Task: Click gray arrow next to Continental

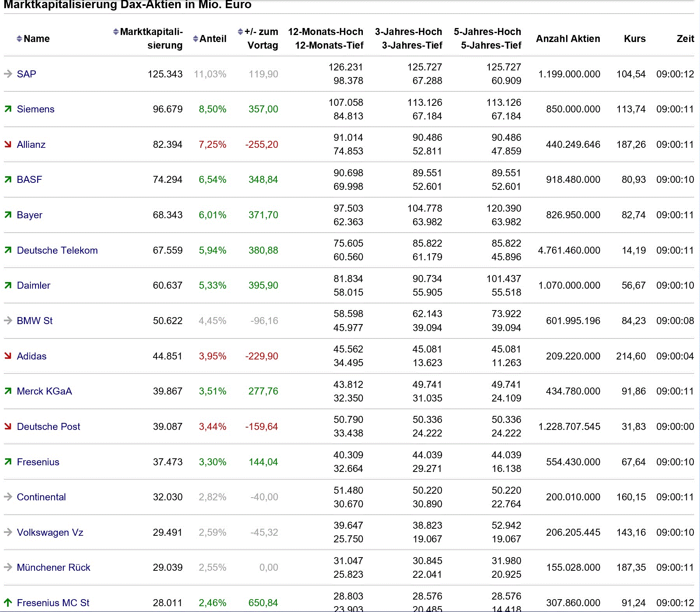Action: (8, 497)
